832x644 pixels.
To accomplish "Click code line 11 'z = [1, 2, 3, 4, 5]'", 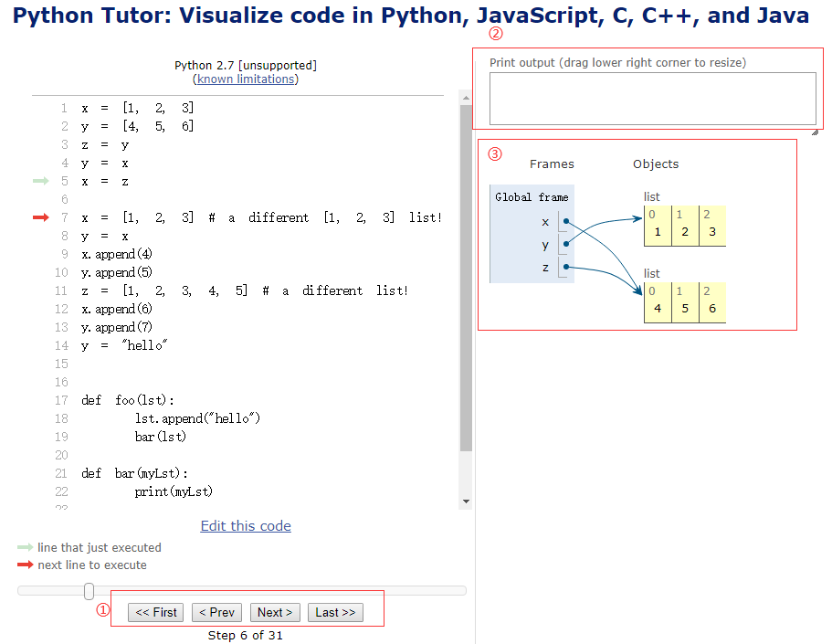I will click(x=245, y=290).
